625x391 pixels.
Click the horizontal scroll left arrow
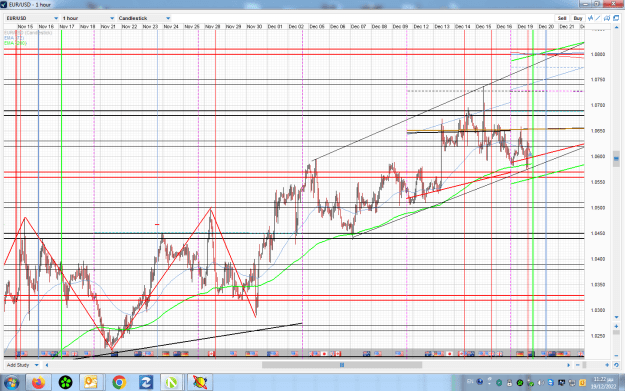click(47, 365)
